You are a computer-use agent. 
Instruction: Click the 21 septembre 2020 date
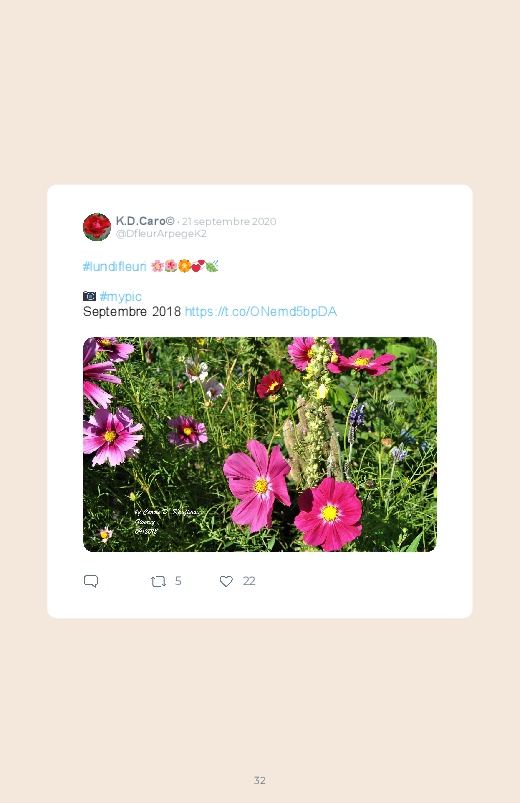tap(229, 221)
